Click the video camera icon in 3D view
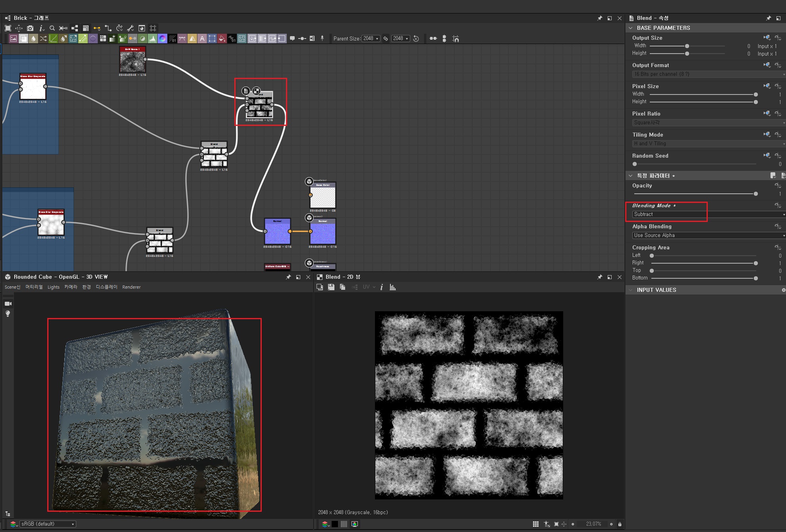Image resolution: width=786 pixels, height=532 pixels. [x=8, y=304]
